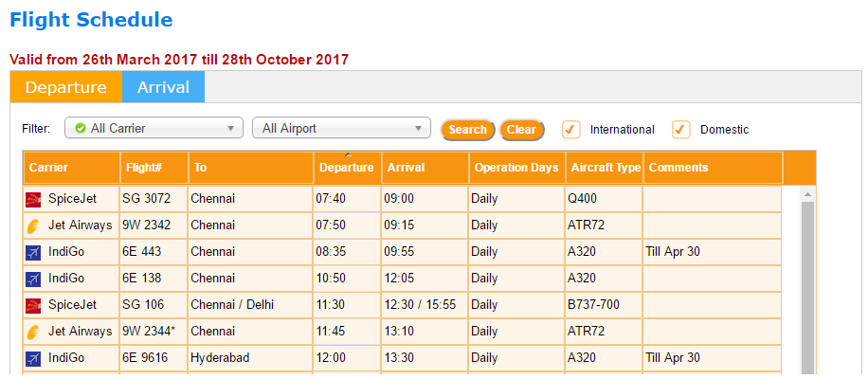Click IndiGo logo icon for flight 6E 138
Viewport: 868px width, 379px height.
click(33, 279)
